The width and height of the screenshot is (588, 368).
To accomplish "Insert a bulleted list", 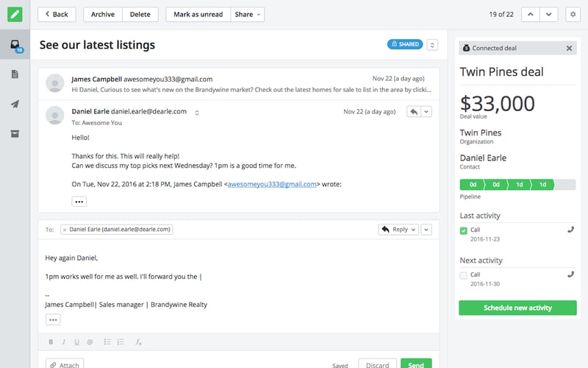I will 107,342.
